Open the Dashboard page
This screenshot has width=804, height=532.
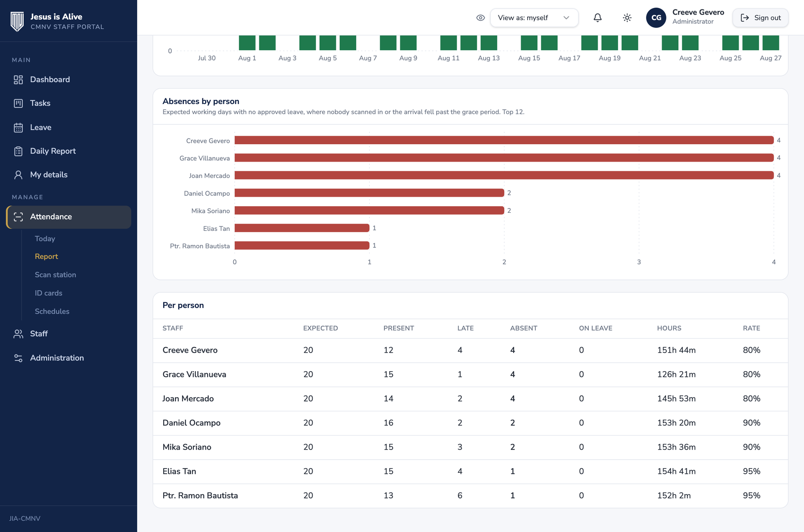[x=69, y=80]
